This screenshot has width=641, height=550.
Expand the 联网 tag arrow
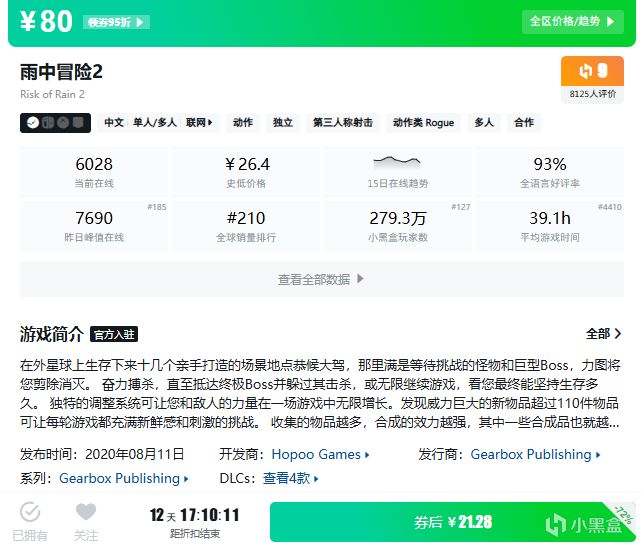coord(199,122)
